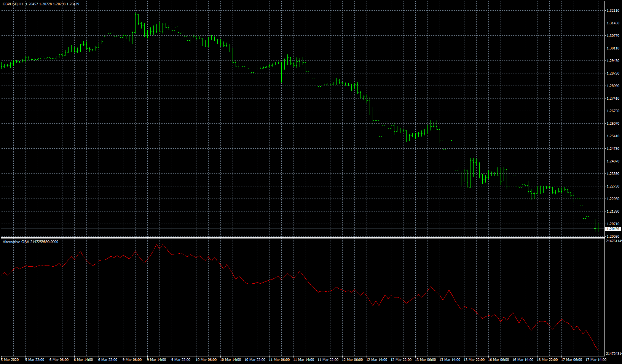Click time axis label 11 Mar 14:00

[x=303, y=360]
